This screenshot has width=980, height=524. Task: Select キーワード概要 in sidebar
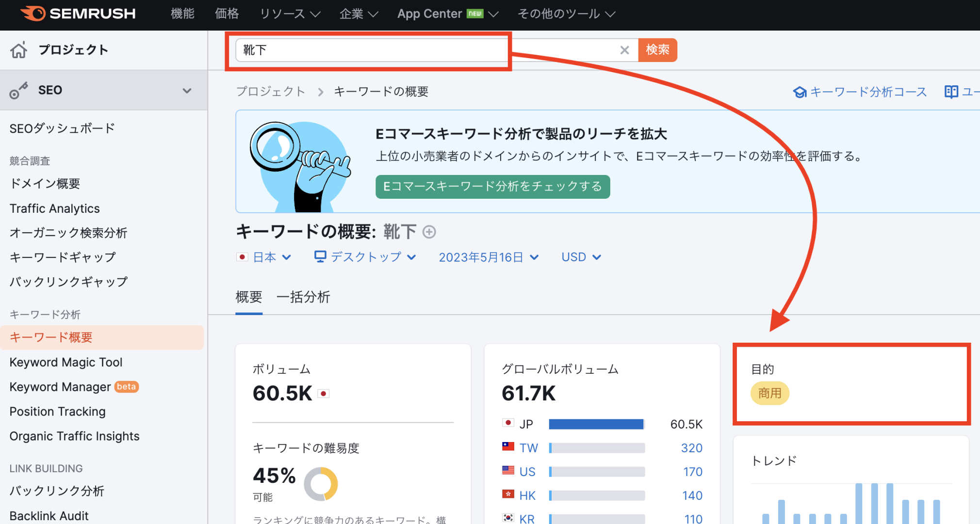pos(102,337)
